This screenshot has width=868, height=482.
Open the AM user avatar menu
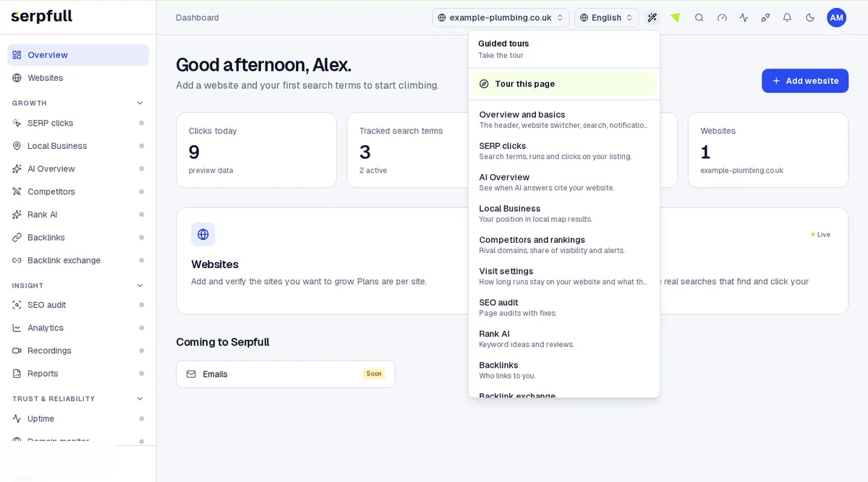click(836, 17)
